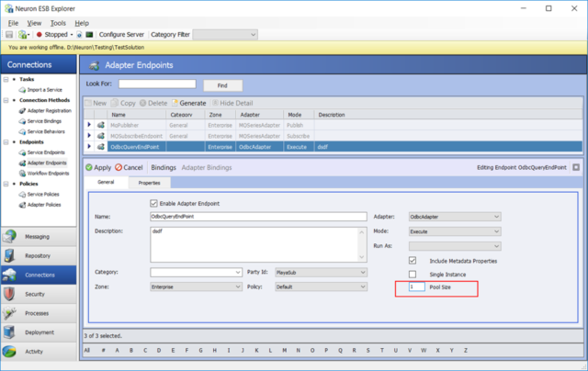The height and width of the screenshot is (371, 588).
Task: Open Service Behaviors in tree
Action: (x=46, y=132)
